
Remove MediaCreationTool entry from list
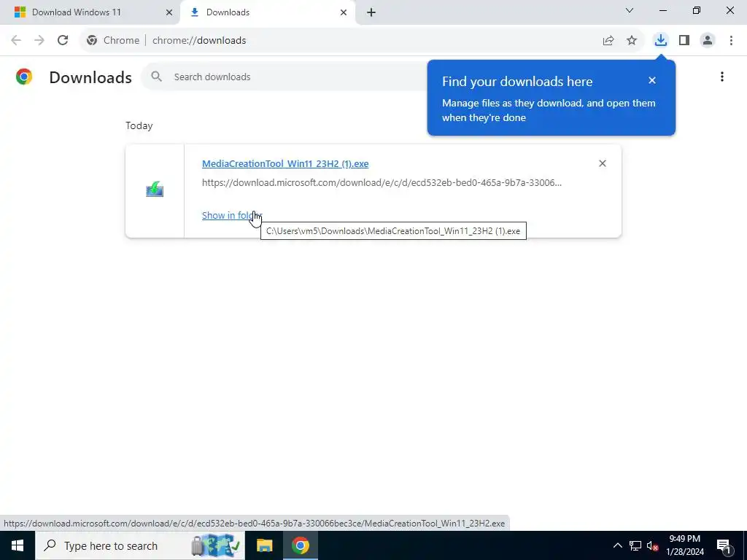tap(602, 163)
